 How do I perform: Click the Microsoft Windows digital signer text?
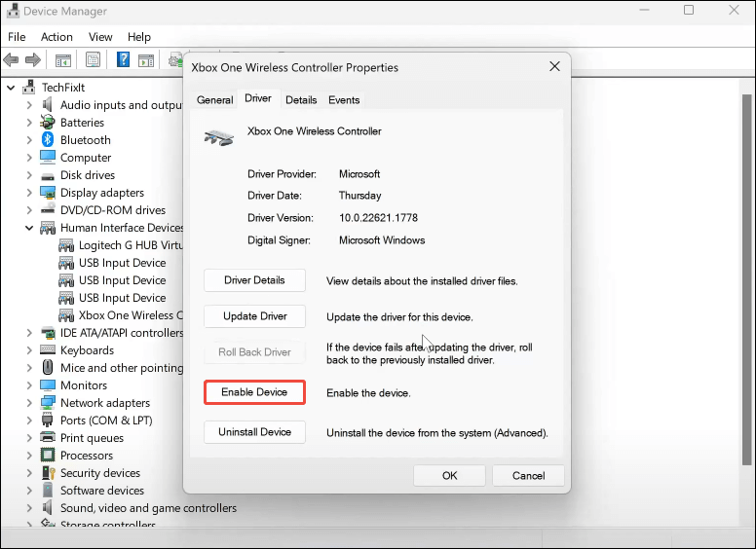pyautogui.click(x=382, y=239)
